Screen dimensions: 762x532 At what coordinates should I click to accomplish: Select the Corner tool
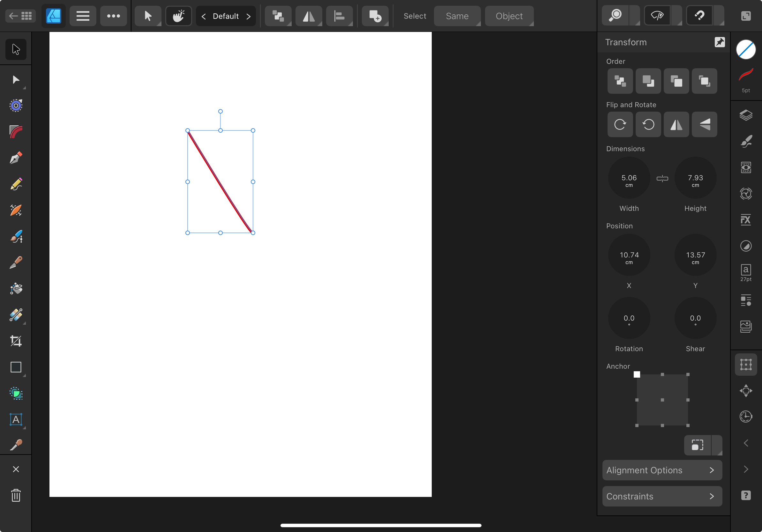(x=16, y=132)
